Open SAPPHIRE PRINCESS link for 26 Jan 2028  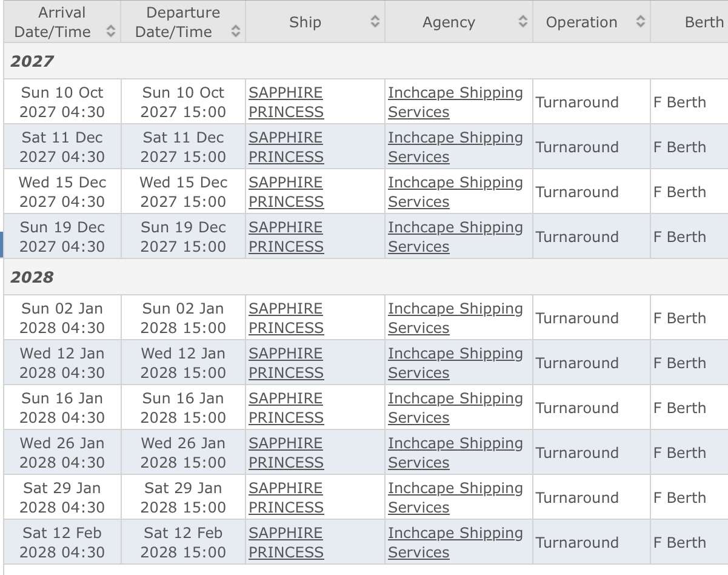click(x=286, y=452)
